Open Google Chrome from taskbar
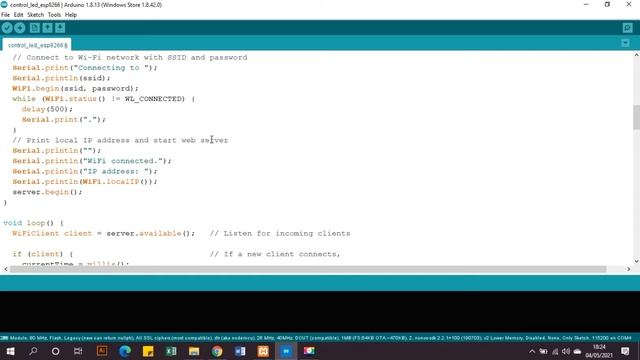This screenshot has height=360, width=640. (x=217, y=351)
